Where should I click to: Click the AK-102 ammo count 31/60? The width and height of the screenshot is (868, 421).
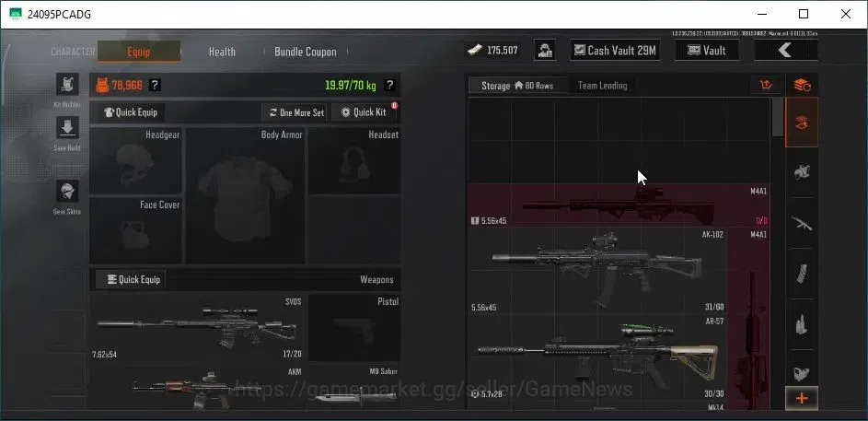[714, 307]
